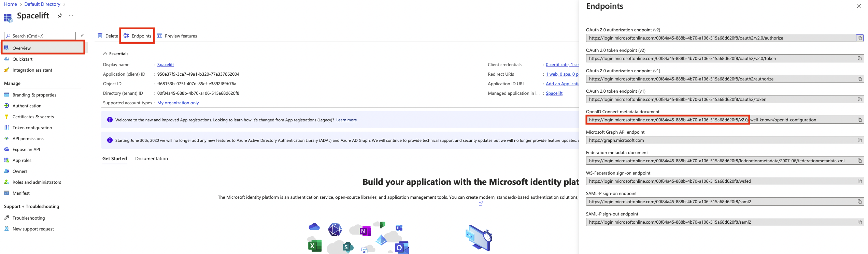The width and height of the screenshot is (868, 254).
Task: Collapse the left navigation menu
Action: [x=82, y=36]
